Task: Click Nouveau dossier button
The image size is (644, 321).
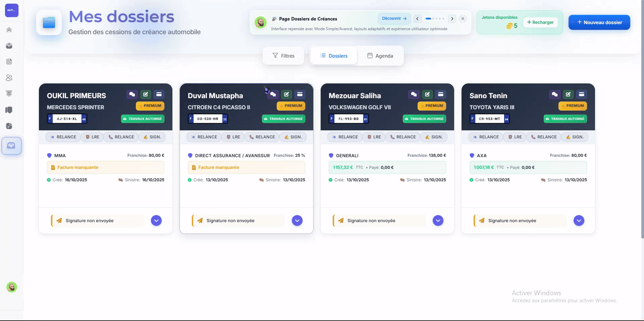Action: [599, 22]
